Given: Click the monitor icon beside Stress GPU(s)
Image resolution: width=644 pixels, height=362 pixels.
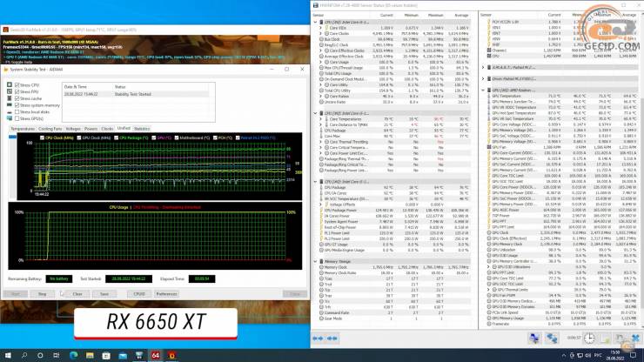Looking at the screenshot, I should coord(10,118).
